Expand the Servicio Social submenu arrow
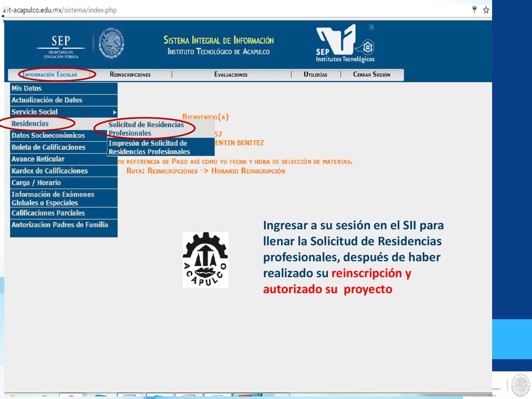This screenshot has width=532, height=399. pyautogui.click(x=115, y=112)
